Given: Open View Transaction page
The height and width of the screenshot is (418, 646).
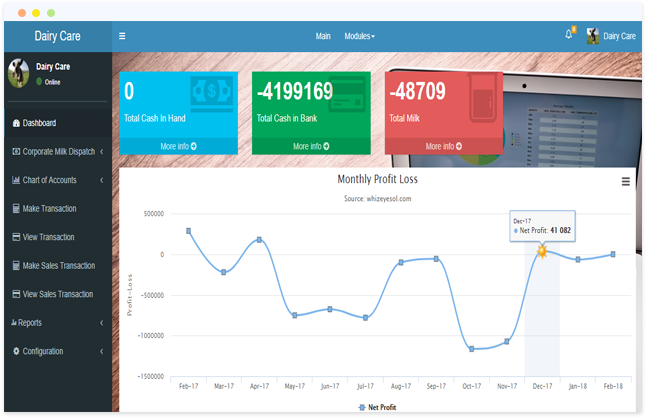Looking at the screenshot, I should pos(48,237).
